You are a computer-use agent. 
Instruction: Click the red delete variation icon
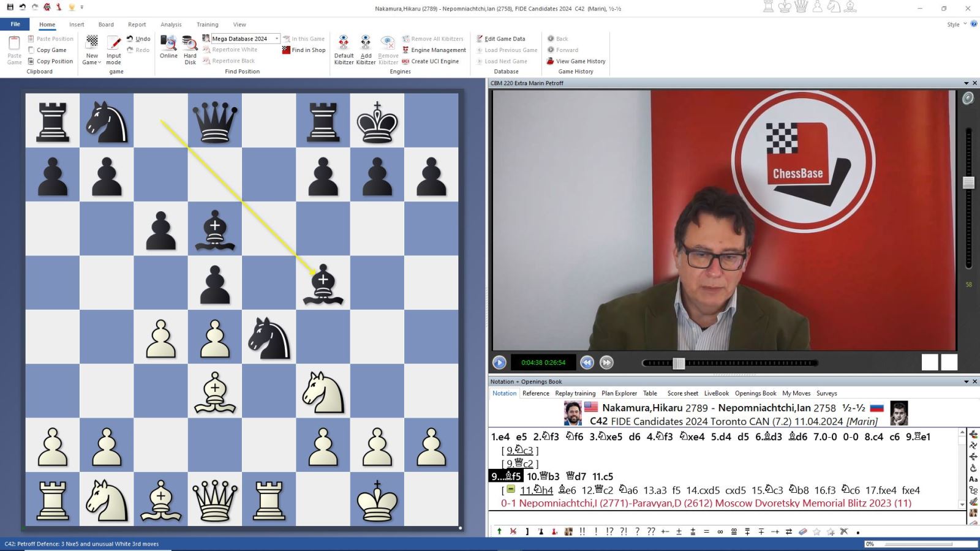tap(513, 531)
